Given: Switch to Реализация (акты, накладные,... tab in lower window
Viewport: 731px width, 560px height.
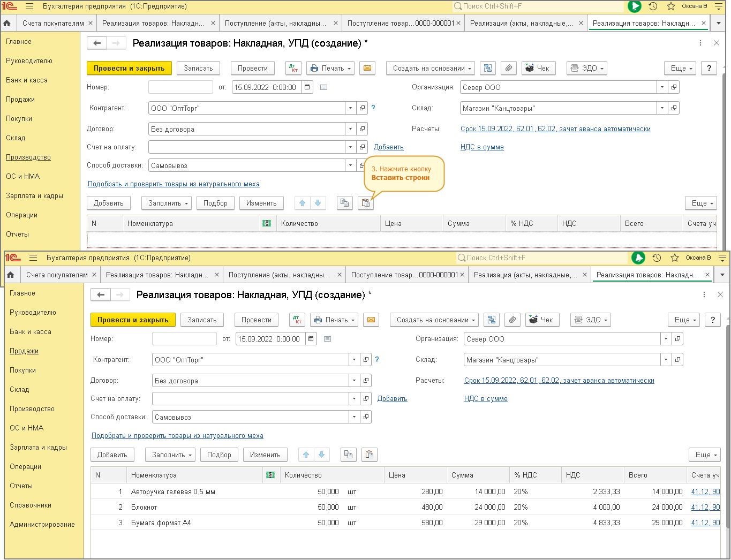Looking at the screenshot, I should click(525, 275).
